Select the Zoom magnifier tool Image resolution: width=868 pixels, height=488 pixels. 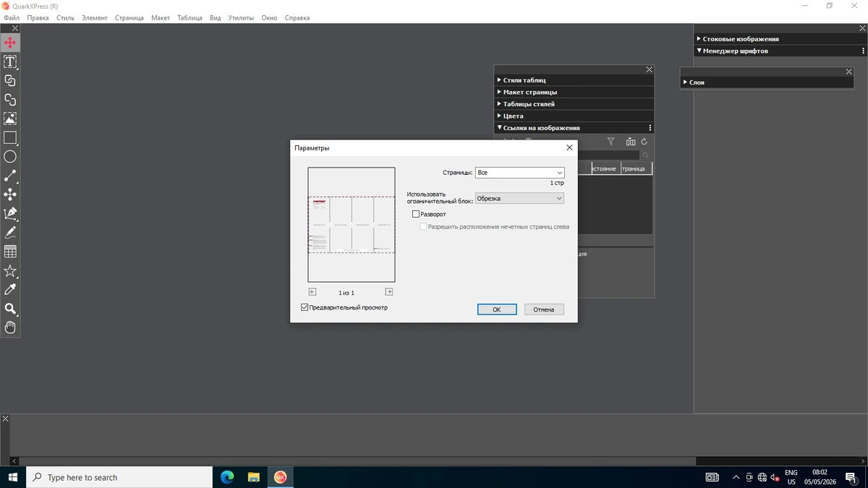click(x=10, y=309)
